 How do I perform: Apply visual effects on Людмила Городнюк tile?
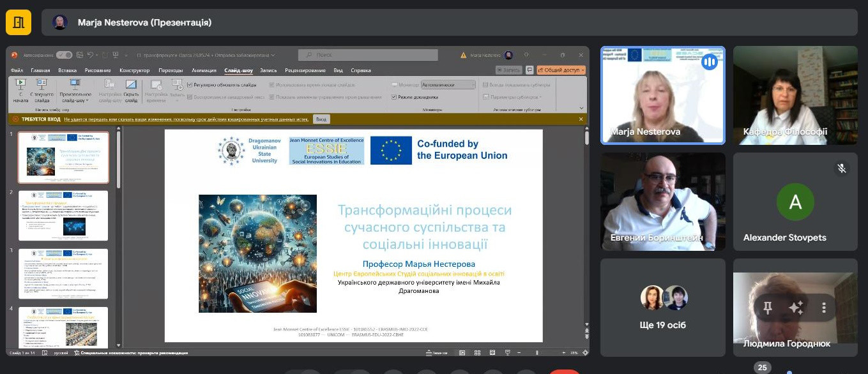coord(796,308)
